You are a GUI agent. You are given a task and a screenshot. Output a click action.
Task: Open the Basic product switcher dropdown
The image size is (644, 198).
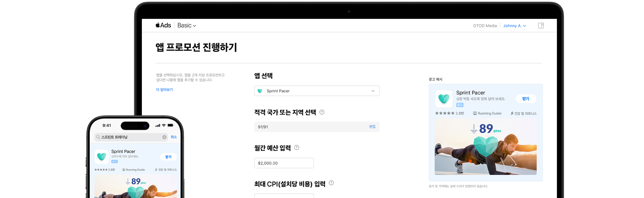pos(186,26)
